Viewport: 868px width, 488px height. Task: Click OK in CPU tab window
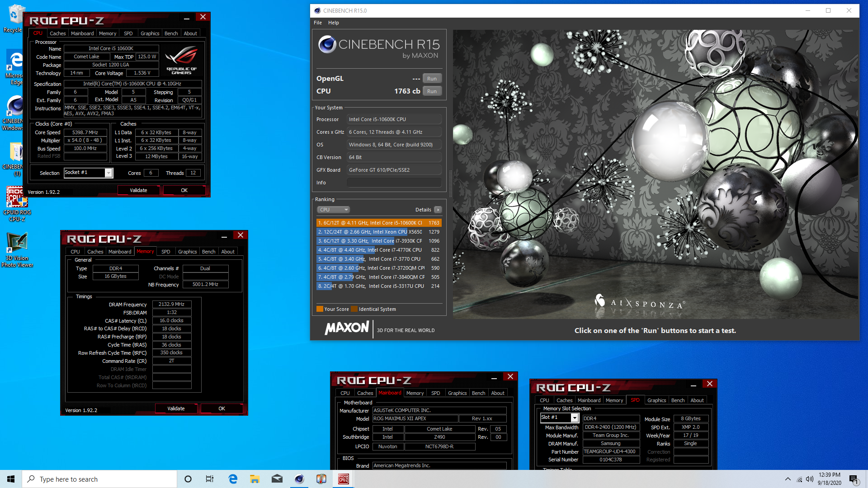tap(184, 190)
